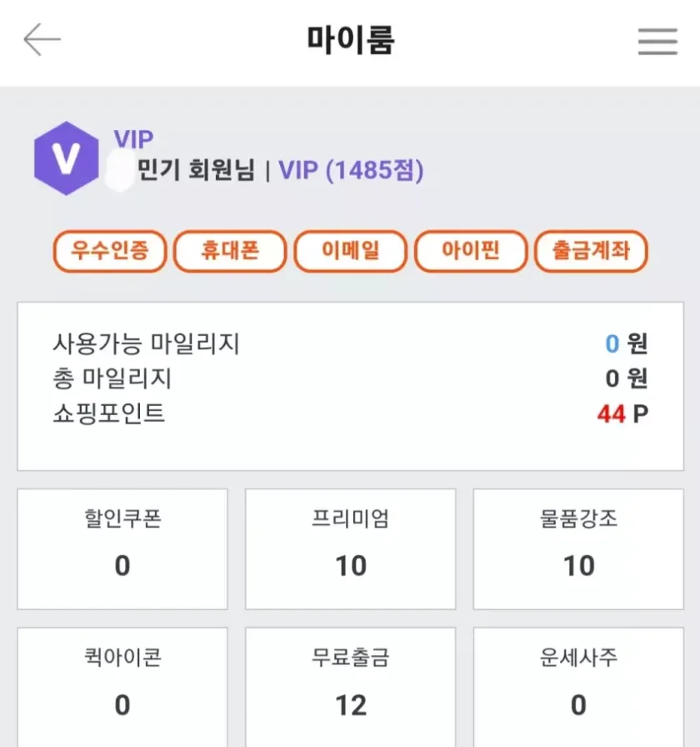
Task: Select the 우수인증 badge
Action: [x=110, y=251]
